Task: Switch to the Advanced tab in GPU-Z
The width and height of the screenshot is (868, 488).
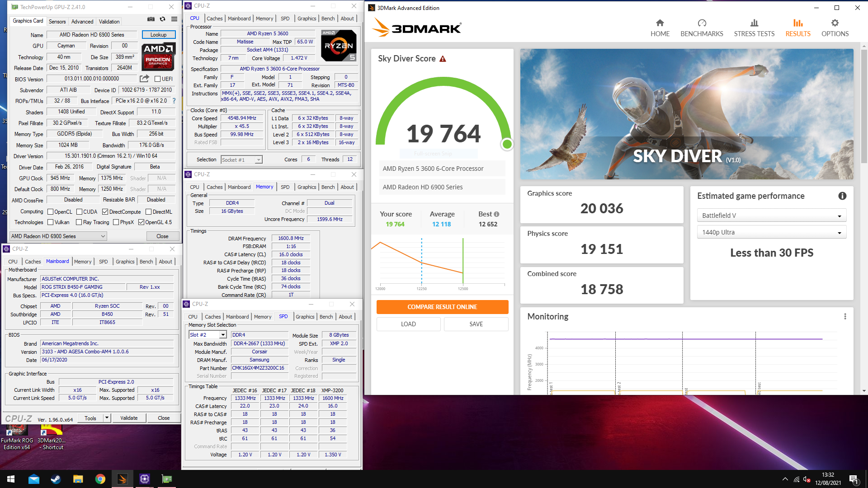Action: tap(82, 21)
